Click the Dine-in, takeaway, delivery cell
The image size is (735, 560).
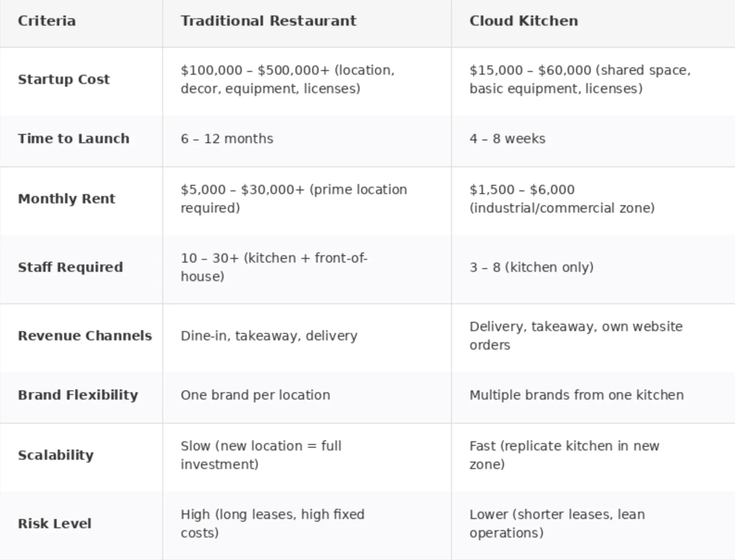269,336
